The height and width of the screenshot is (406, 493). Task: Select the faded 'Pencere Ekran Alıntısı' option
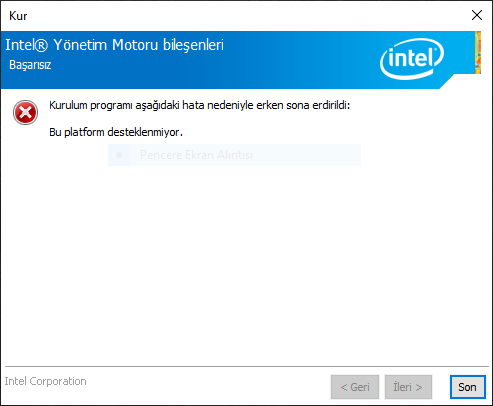coord(234,155)
